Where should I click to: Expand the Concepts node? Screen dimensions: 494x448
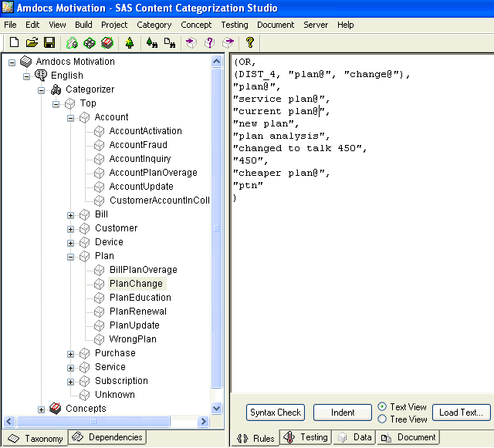[x=41, y=410]
